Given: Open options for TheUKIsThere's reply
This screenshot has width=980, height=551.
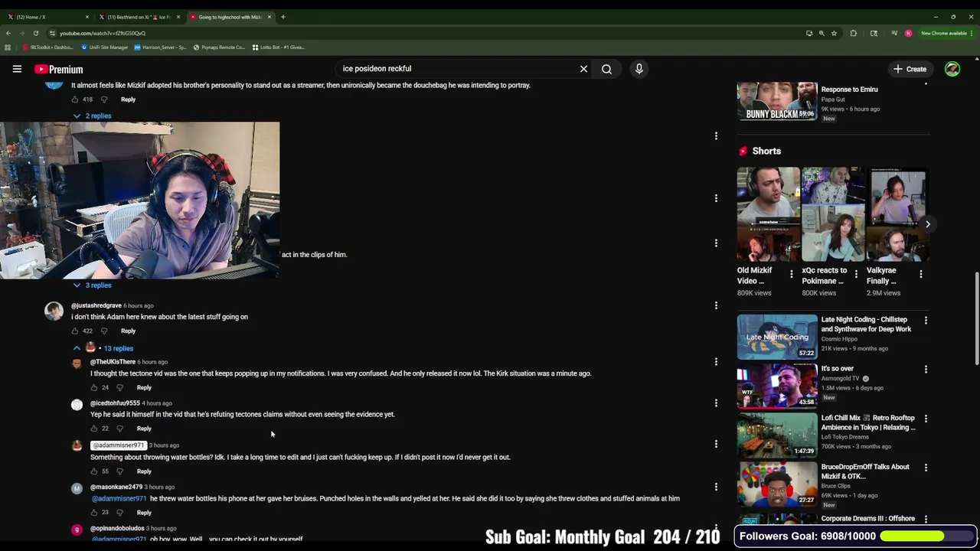Looking at the screenshot, I should [x=716, y=362].
